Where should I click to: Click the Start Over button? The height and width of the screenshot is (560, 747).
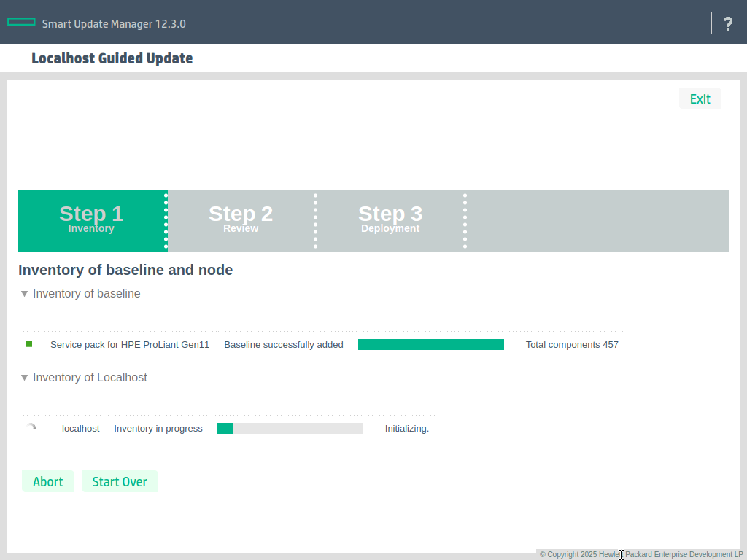tap(120, 481)
